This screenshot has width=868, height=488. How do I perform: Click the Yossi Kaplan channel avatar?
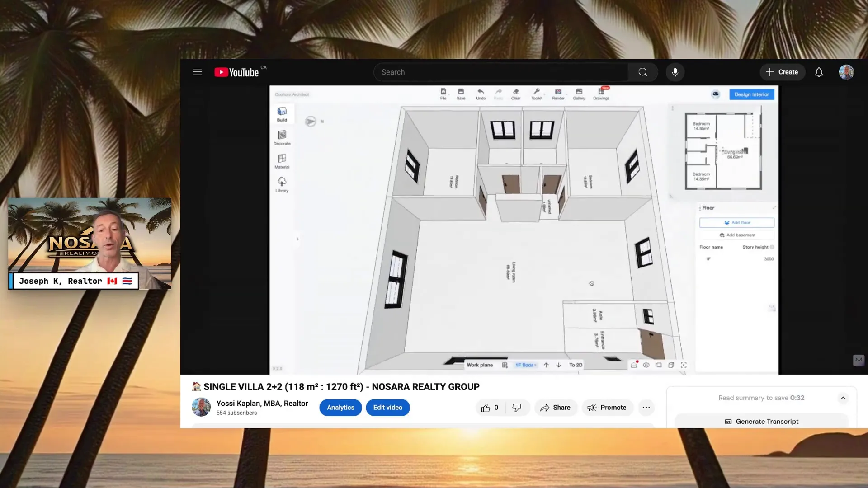[201, 407]
